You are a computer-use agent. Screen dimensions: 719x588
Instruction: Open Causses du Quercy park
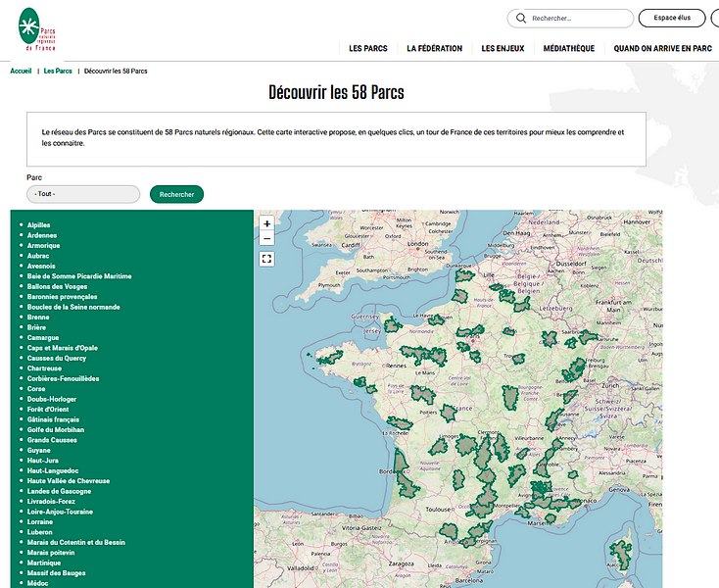57,359
